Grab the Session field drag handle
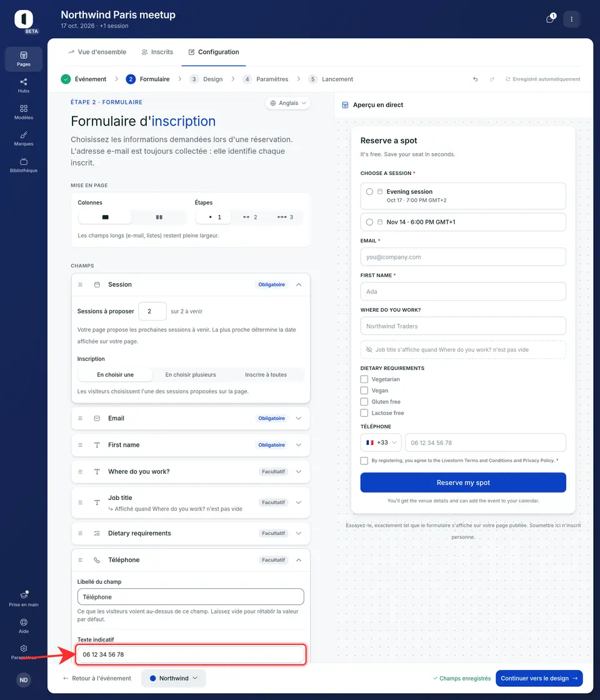This screenshot has width=600, height=700. [81, 284]
